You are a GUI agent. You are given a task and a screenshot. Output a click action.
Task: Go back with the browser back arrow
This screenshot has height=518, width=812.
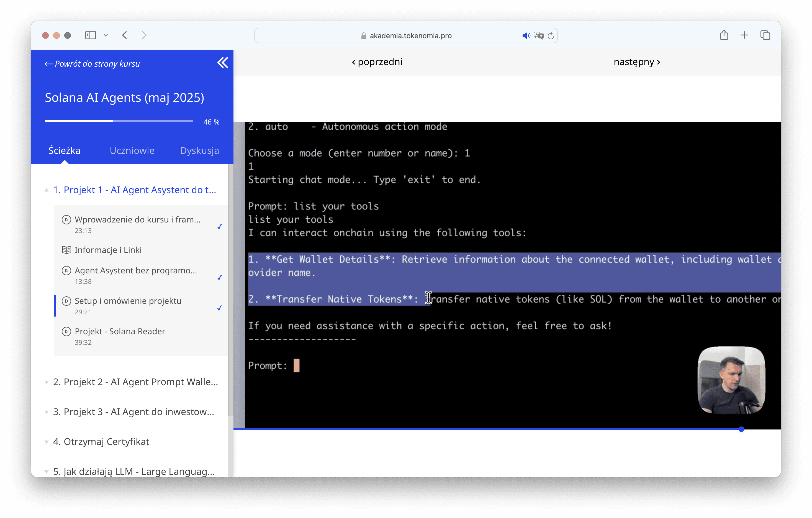[125, 35]
